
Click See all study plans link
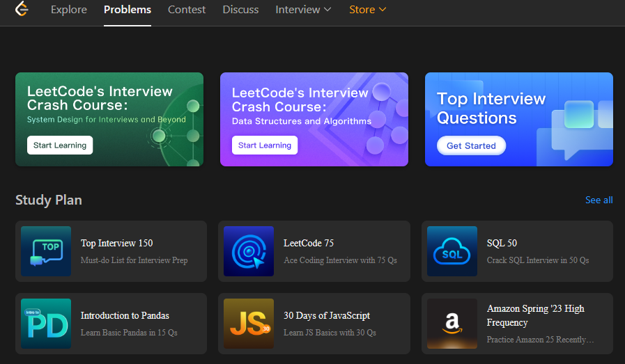pos(599,200)
